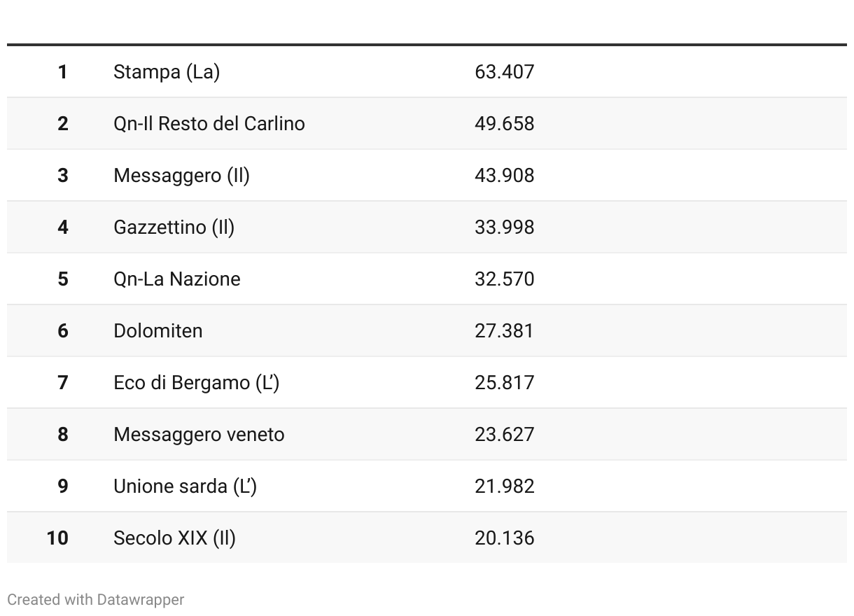Image resolution: width=854 pixels, height=616 pixels.
Task: Click the value 49.658
Action: [504, 123]
